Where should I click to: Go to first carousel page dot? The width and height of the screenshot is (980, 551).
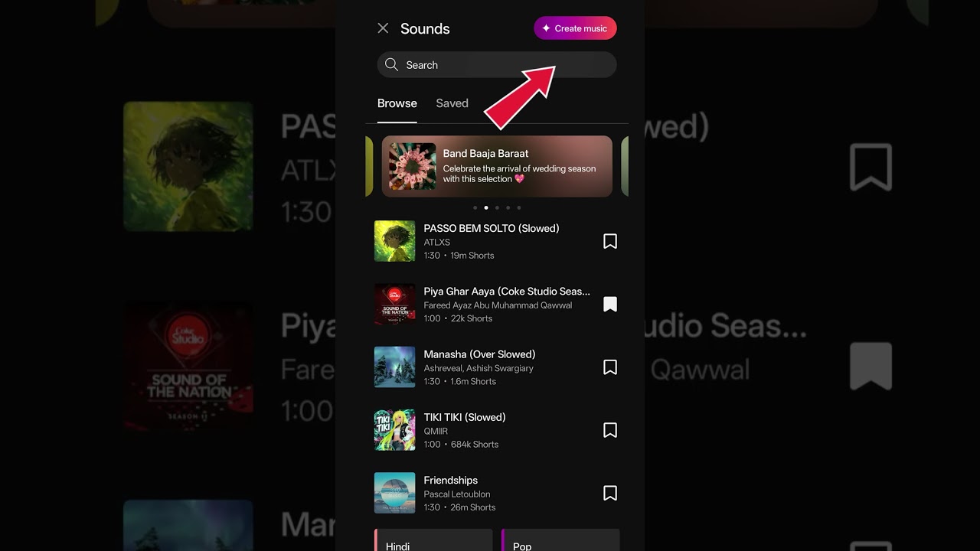pos(475,207)
